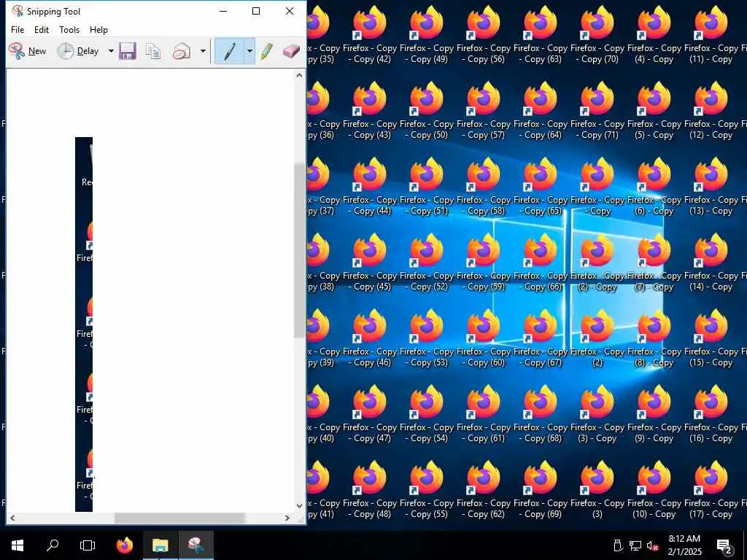Click the horizontal scrollbar right arrow

point(287,518)
